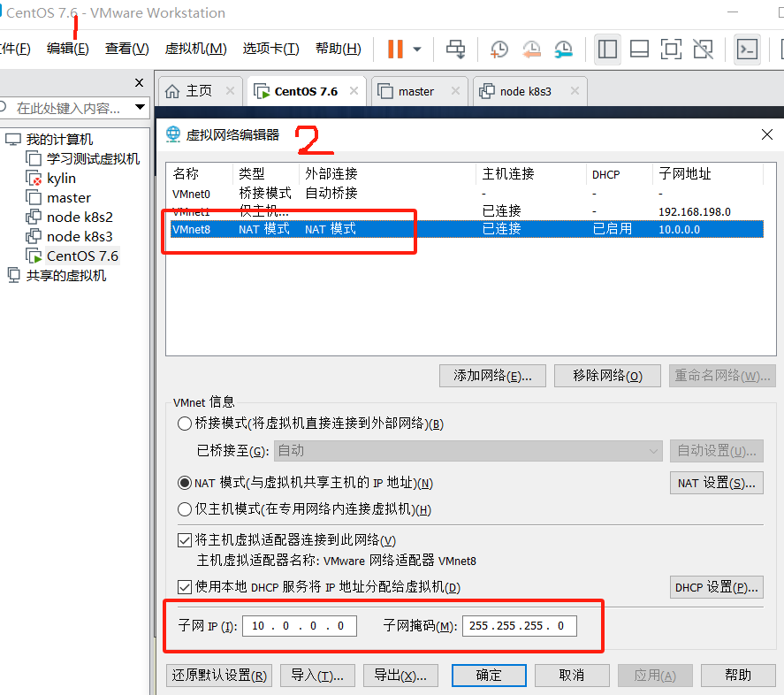Screen dimensions: 784x695
Task: Open the console view toolbar icon
Action: [748, 49]
